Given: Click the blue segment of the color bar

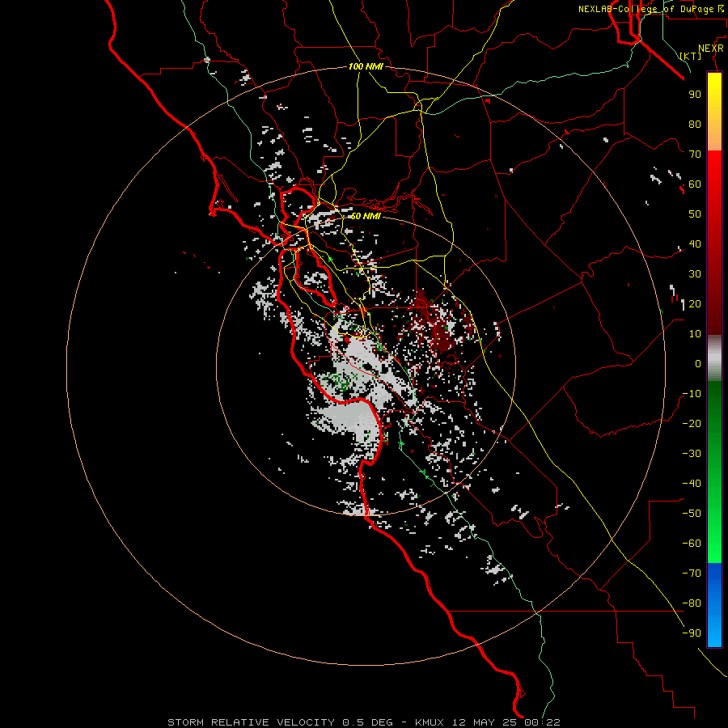Looking at the screenshot, I should [x=714, y=604].
